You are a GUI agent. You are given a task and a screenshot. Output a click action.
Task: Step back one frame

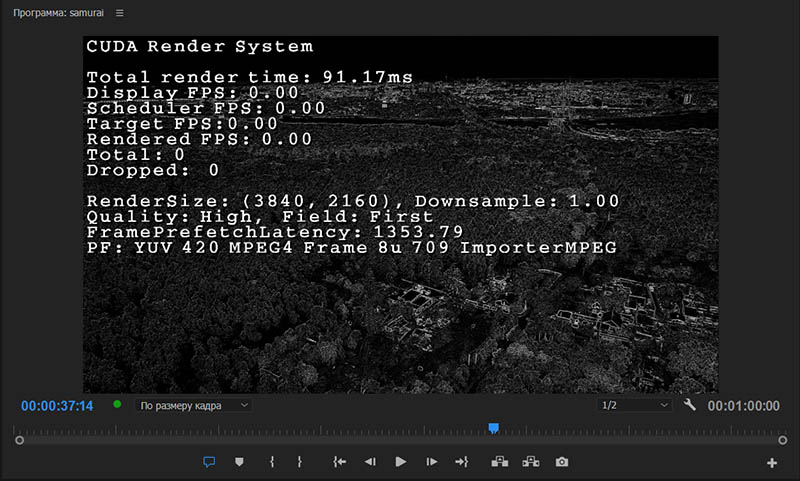[x=370, y=462]
